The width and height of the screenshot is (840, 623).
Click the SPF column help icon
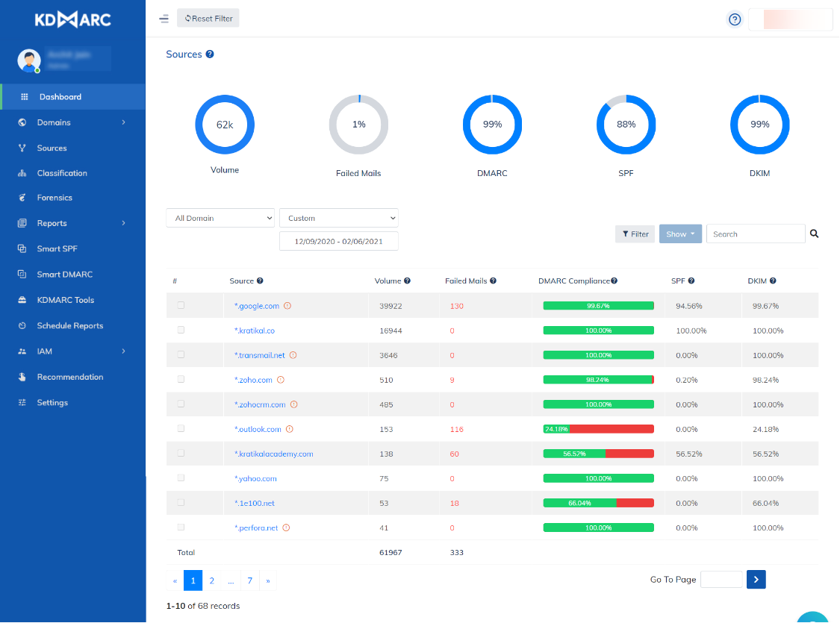point(691,281)
